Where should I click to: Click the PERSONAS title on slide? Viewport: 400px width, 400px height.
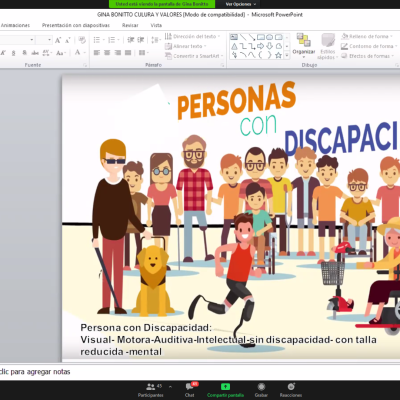click(x=236, y=100)
